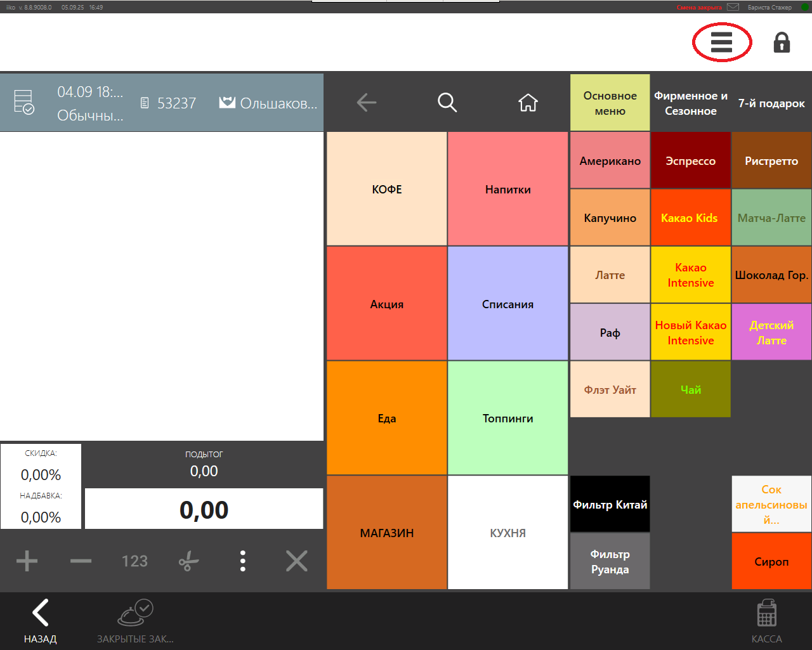Switch to Фирменное и Сезонное tab
The image size is (812, 650).
690,103
